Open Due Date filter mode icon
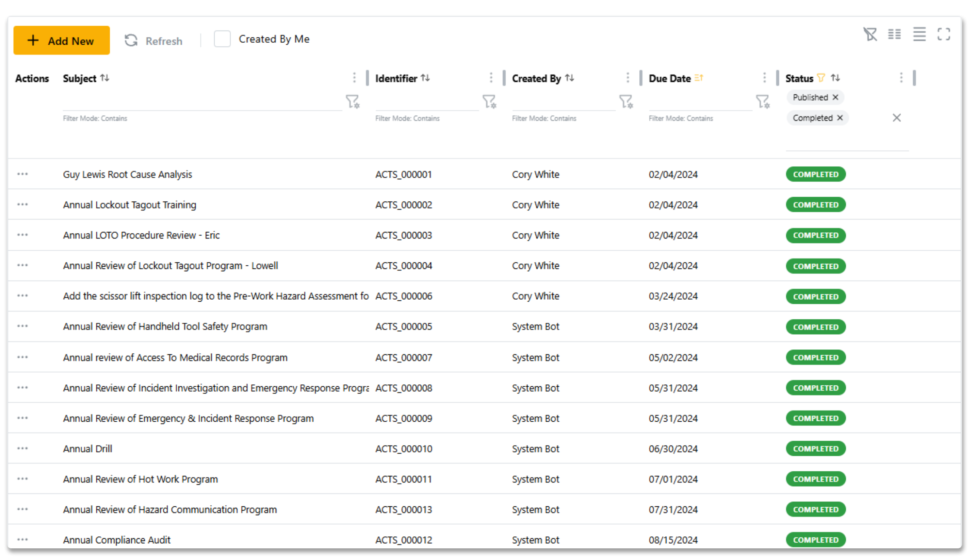 [x=763, y=102]
